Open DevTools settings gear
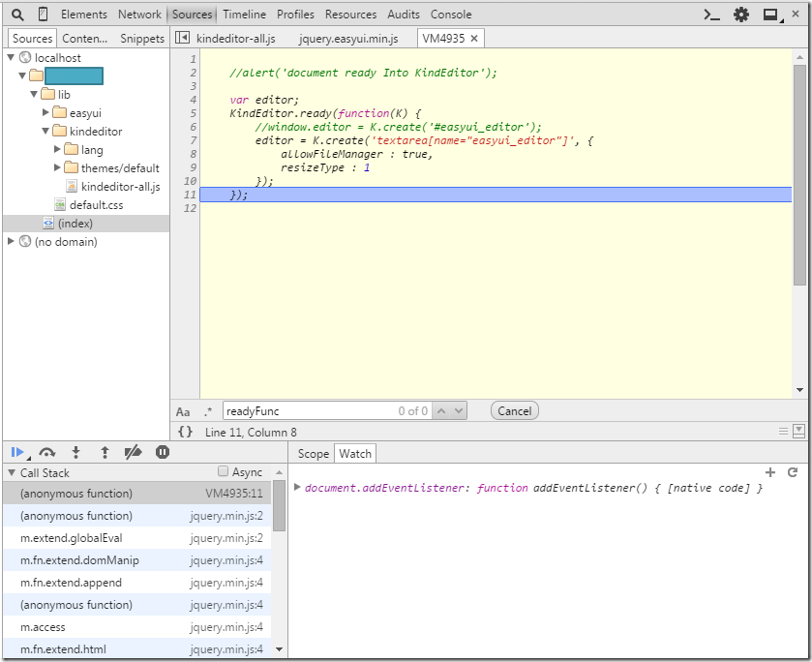 [741, 15]
